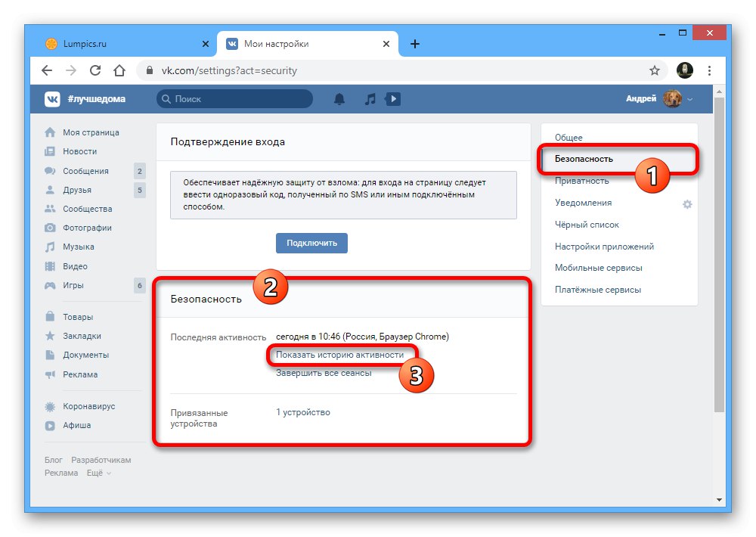The image size is (756, 537).
Task: Go back with the browser arrow
Action: (47, 70)
